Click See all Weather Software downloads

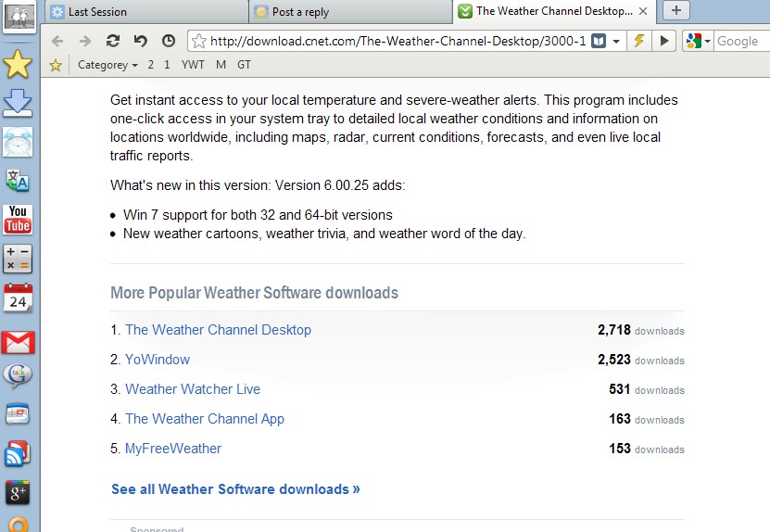point(235,489)
